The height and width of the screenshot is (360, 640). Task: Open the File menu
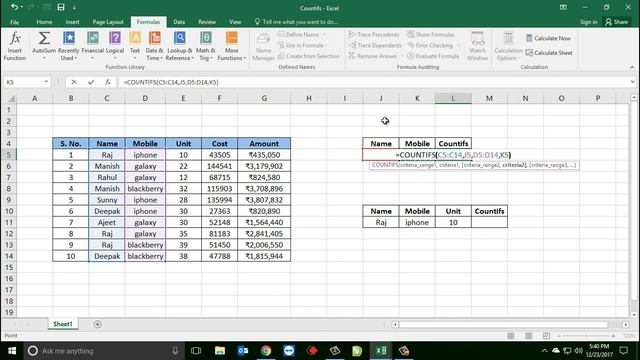[x=15, y=22]
